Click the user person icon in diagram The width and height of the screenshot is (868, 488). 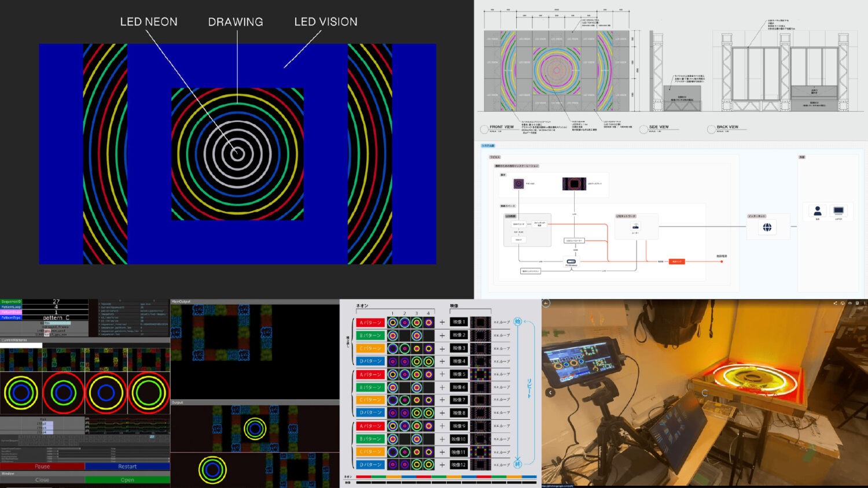pos(817,210)
